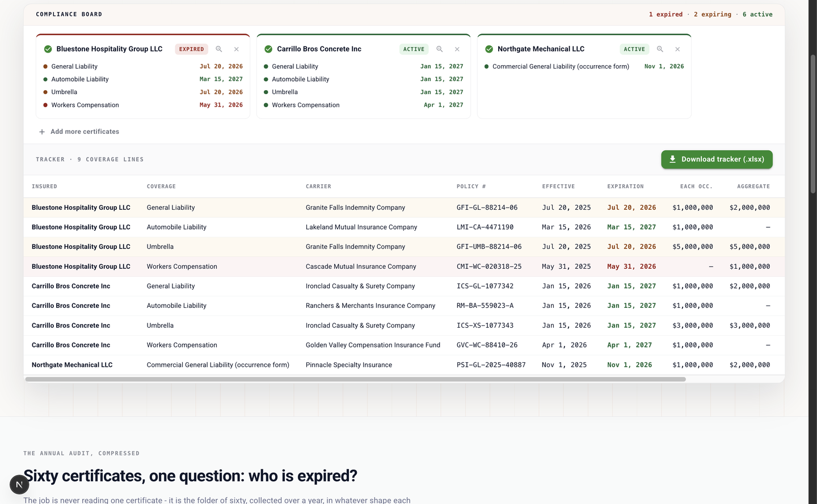Select policy CMI-WC-020318-25 cell

(x=489, y=266)
